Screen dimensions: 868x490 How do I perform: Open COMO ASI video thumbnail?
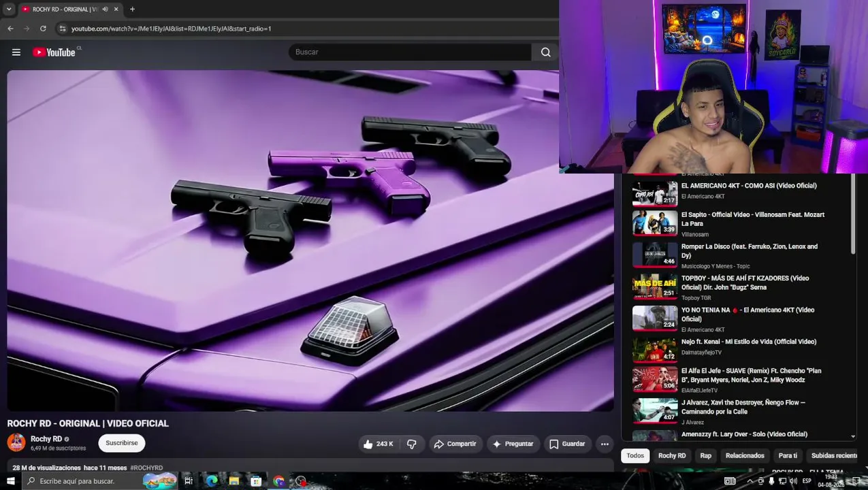coord(655,193)
